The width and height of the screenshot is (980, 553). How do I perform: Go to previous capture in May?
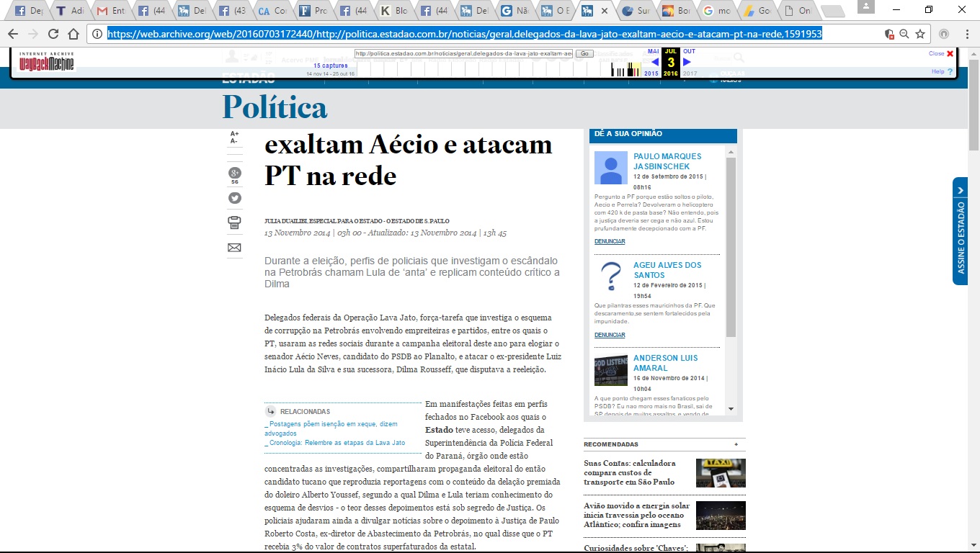click(654, 62)
